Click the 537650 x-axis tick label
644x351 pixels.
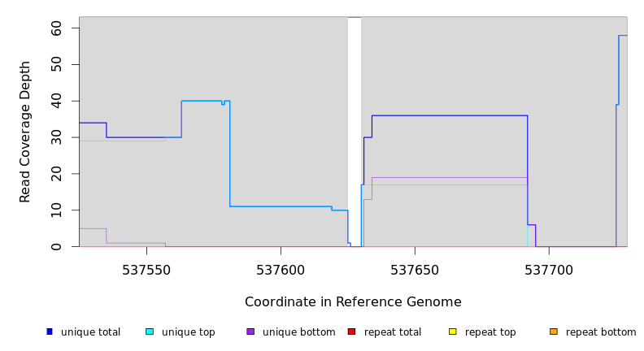415,270
